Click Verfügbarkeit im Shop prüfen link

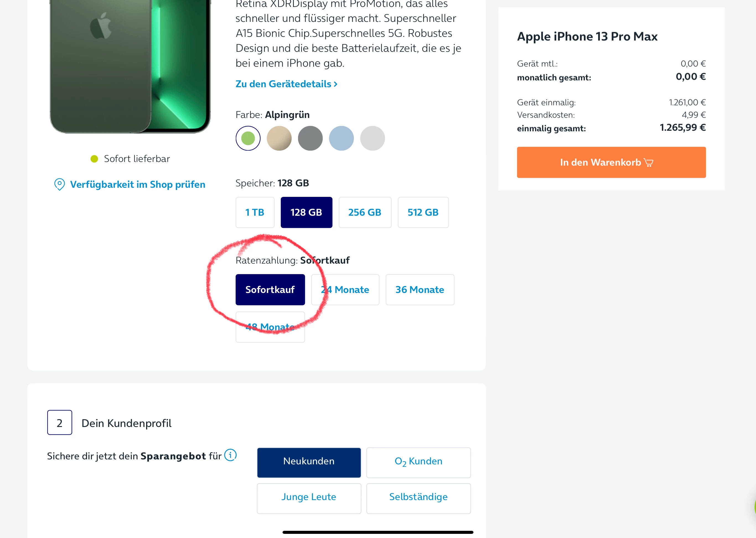[137, 184]
